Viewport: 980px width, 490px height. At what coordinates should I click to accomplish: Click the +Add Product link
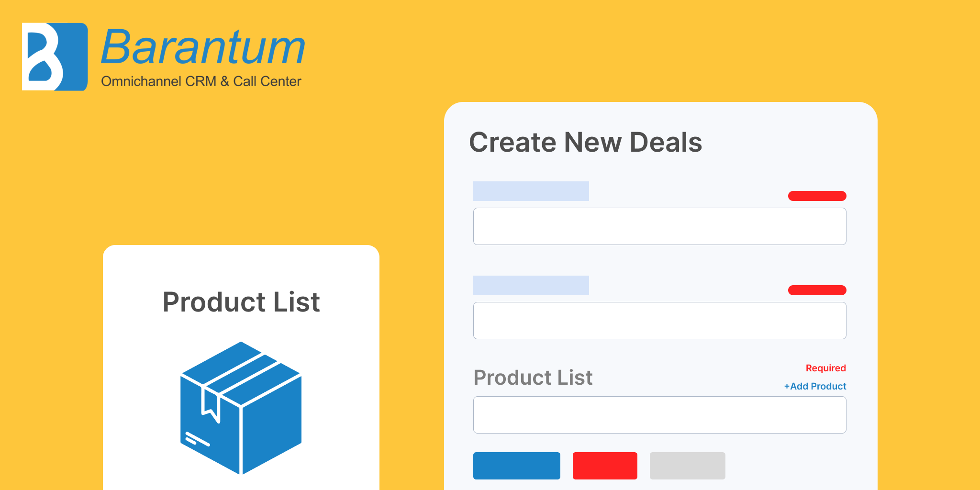[x=815, y=386]
